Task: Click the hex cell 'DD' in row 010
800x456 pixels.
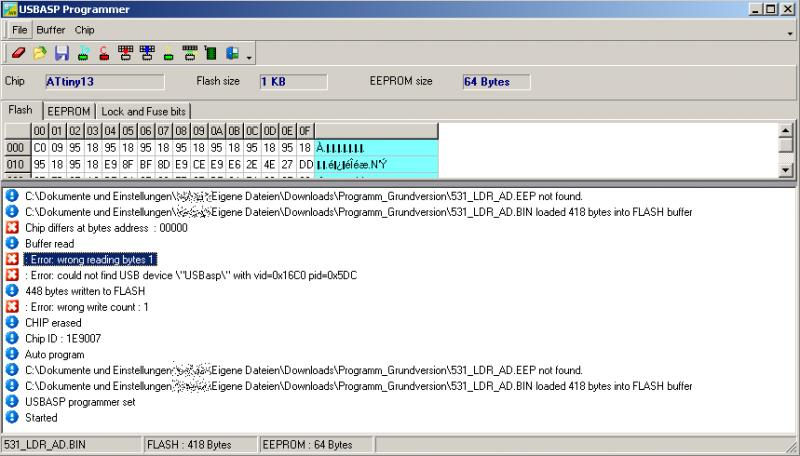Action: 306,164
